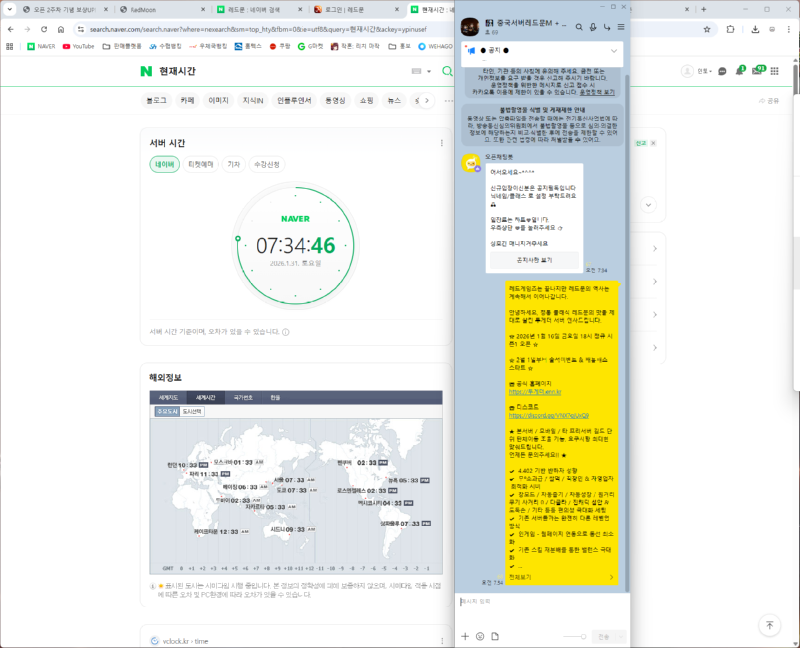Screen dimensions: 800x648
Task: Click the plus icon in chat input bar
Action: (x=464, y=636)
